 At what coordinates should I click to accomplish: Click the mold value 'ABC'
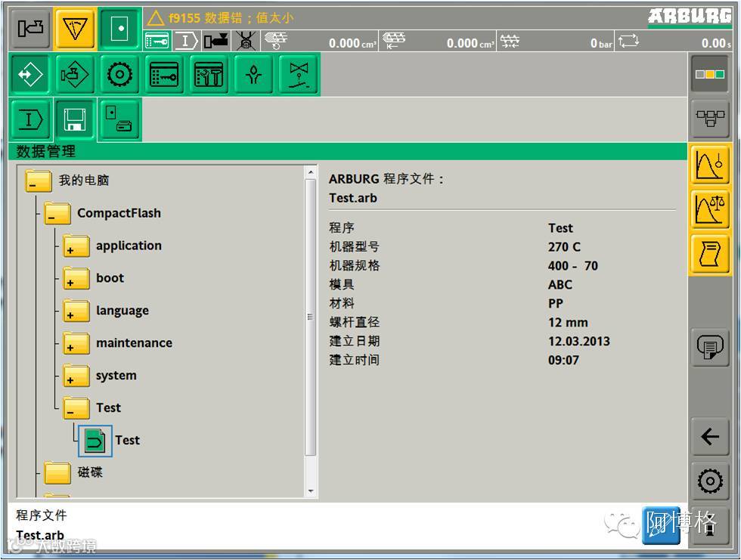pos(560,285)
